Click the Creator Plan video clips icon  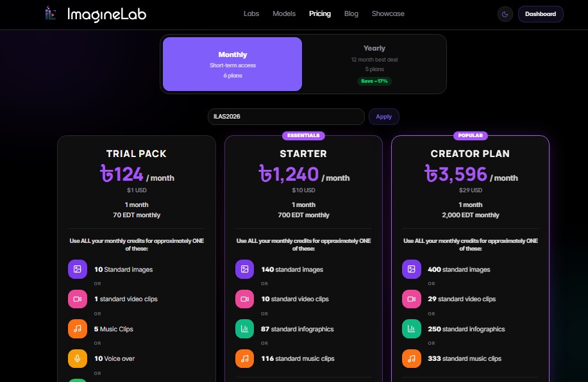click(412, 299)
